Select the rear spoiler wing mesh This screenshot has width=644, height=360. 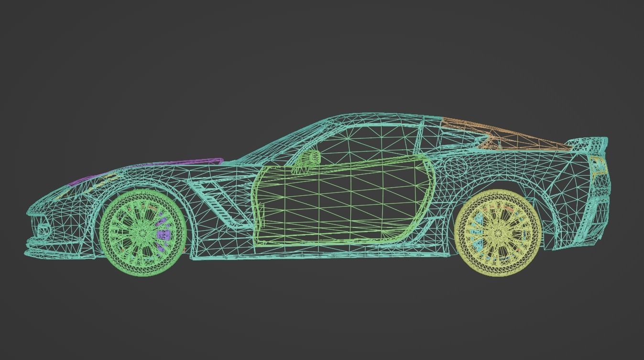(588, 144)
